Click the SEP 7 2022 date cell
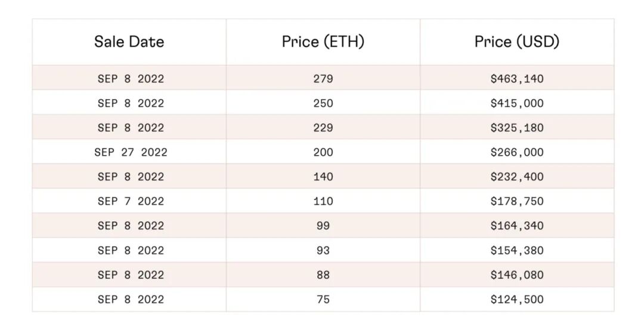This screenshot has height=333, width=644. [131, 201]
